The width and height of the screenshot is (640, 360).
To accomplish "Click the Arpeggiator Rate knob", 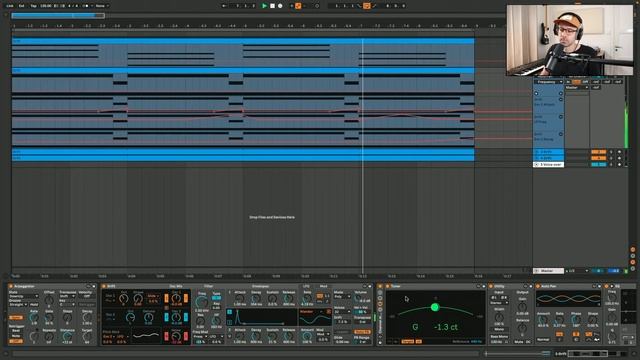I will 34,317.
